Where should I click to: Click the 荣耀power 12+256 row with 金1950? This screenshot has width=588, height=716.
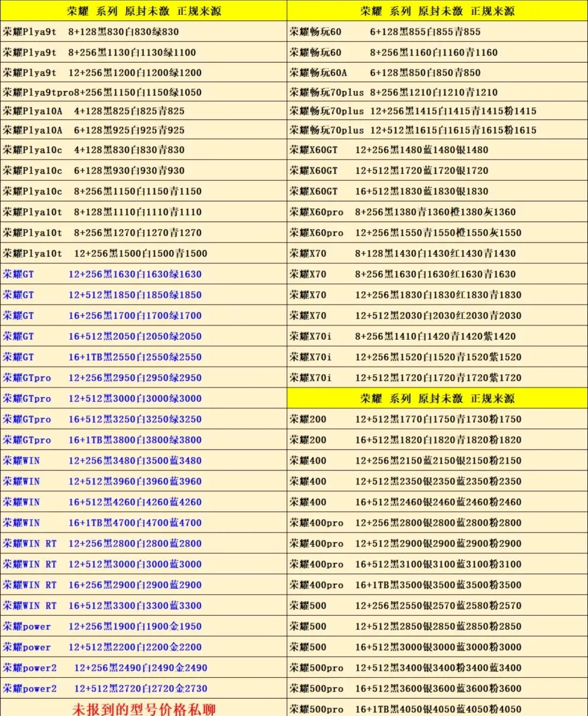(144, 626)
